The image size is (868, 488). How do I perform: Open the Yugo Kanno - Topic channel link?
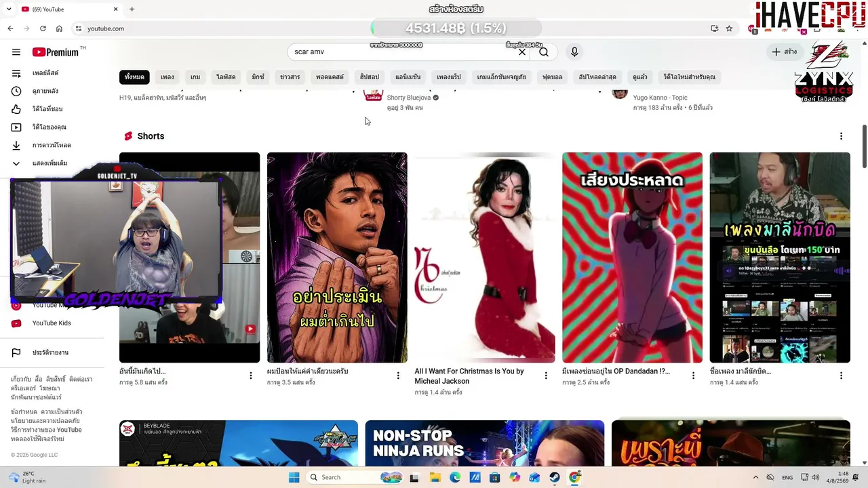(x=660, y=98)
